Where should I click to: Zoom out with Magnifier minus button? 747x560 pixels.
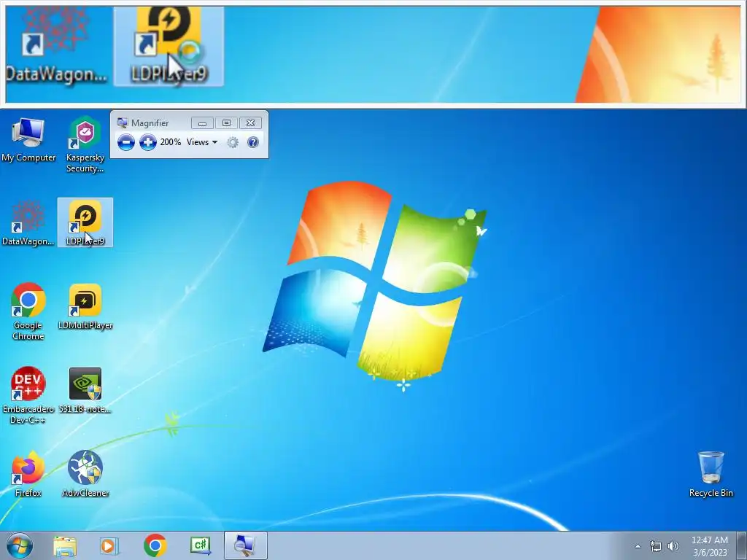[x=125, y=142]
